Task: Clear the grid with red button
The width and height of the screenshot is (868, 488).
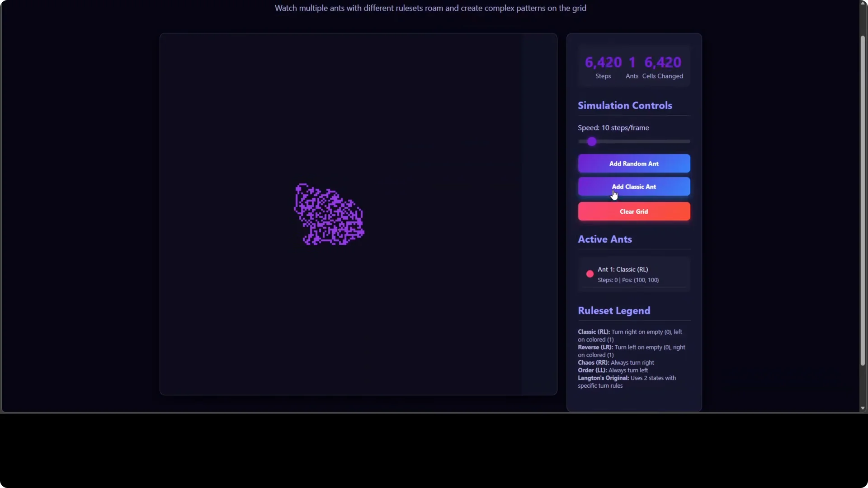Action: (634, 211)
